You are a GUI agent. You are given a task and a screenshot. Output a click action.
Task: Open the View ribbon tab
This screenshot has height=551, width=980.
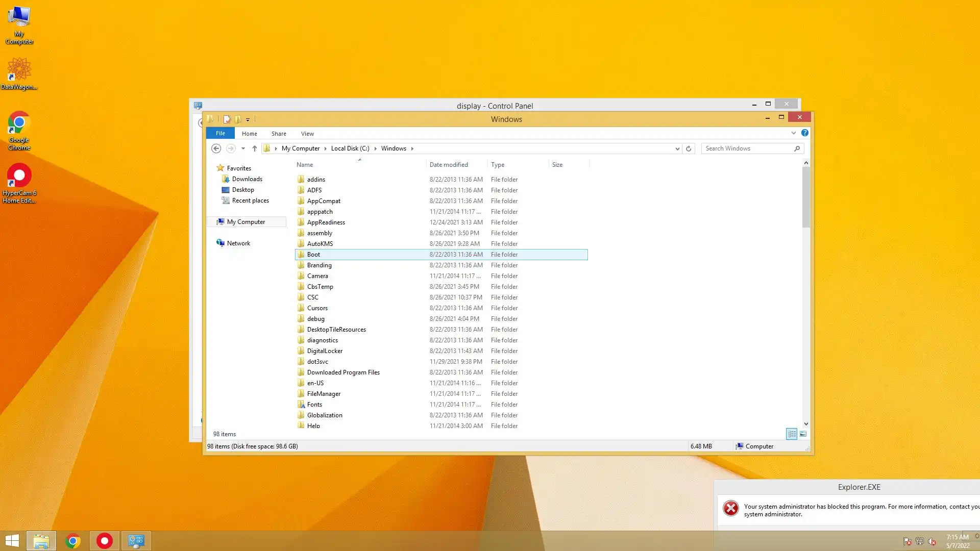click(x=307, y=134)
